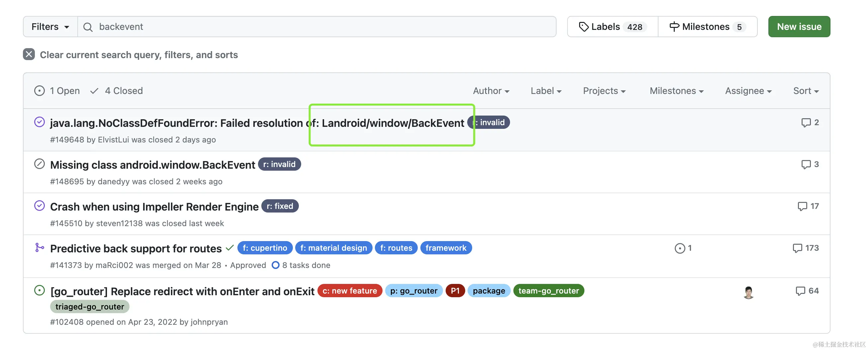Click the Closed tab checkmark icon
Viewport: 868px width, 350px height.
pos(94,91)
